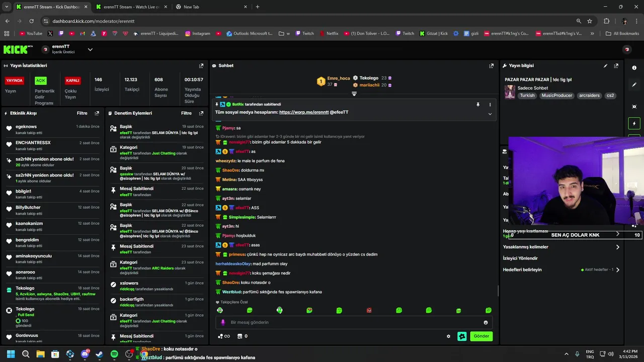Click the Sadece Sohbet category thumbnail
Image resolution: width=644 pixels, height=362 pixels.
[x=510, y=92]
